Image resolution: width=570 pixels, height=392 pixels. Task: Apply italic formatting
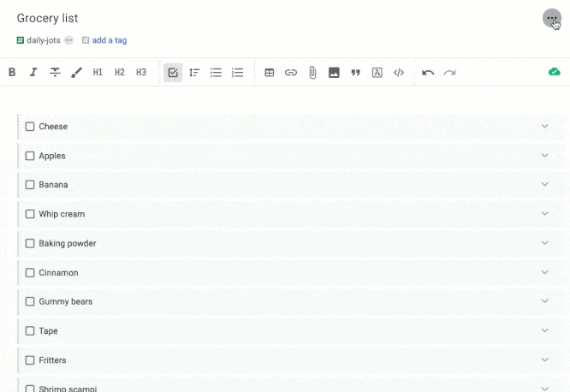click(x=33, y=73)
